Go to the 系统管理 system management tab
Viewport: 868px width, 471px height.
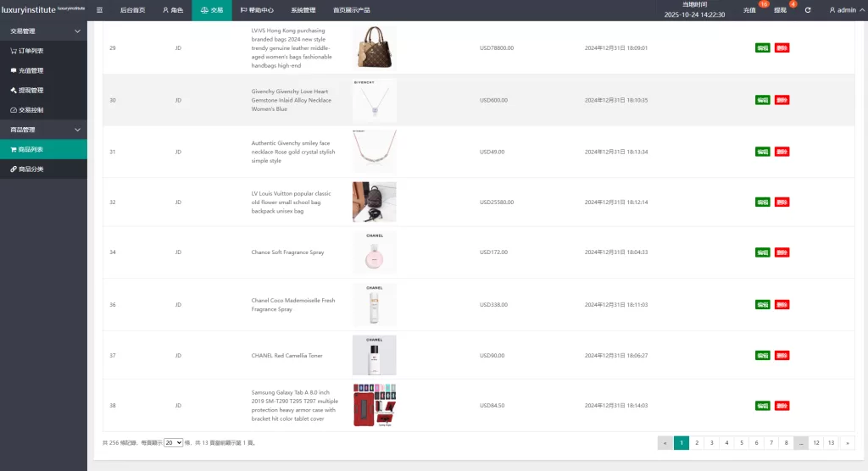pyautogui.click(x=303, y=10)
